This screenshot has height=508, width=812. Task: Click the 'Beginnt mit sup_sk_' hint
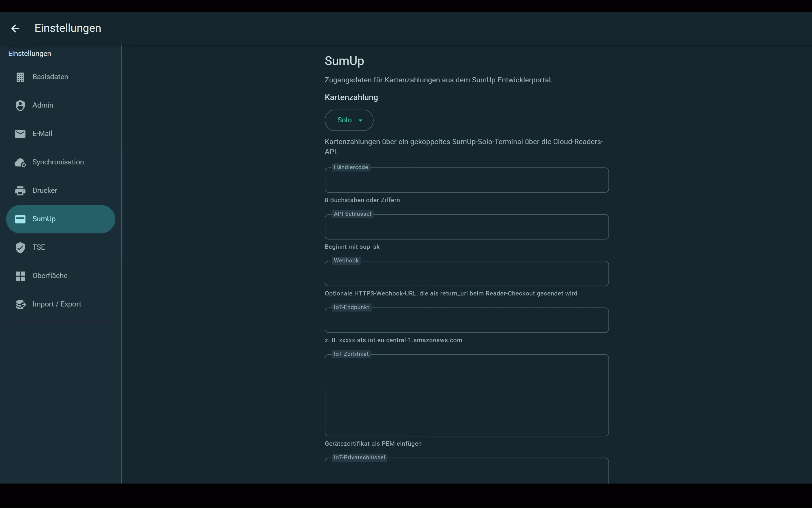(354, 247)
